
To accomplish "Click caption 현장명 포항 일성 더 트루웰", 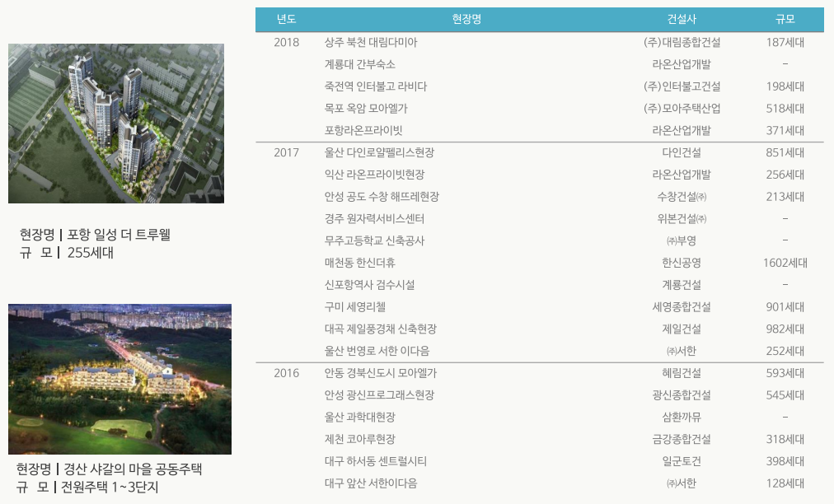I will [x=95, y=235].
